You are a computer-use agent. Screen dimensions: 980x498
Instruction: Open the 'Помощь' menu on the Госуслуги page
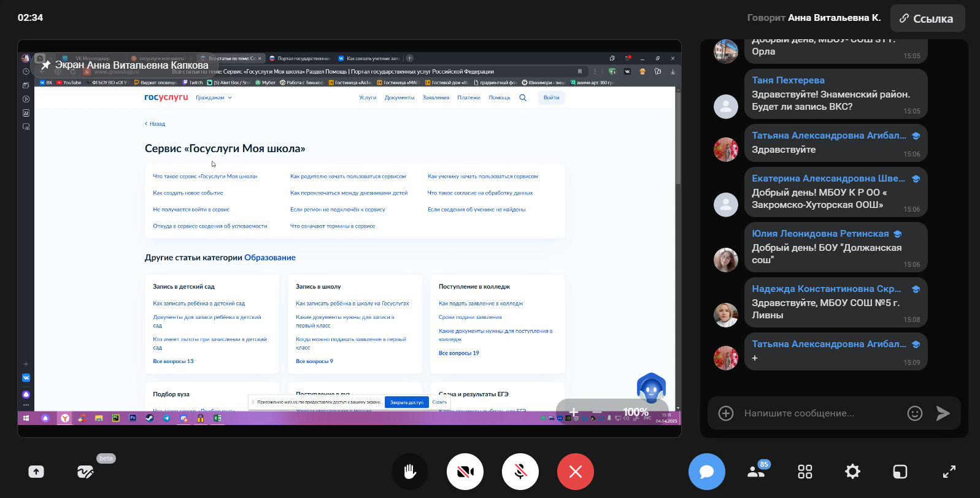point(499,98)
